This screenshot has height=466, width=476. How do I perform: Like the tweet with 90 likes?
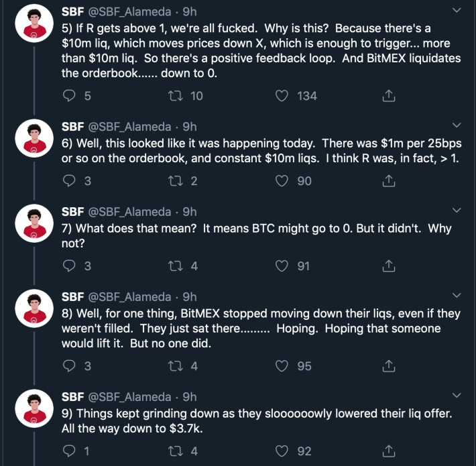coord(282,180)
